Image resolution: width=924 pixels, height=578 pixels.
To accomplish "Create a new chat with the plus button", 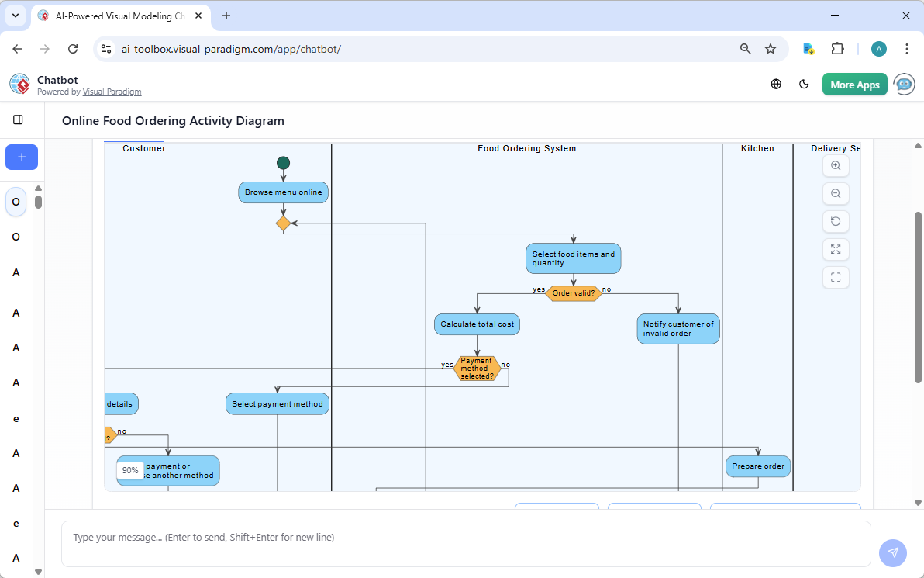I will pyautogui.click(x=21, y=157).
